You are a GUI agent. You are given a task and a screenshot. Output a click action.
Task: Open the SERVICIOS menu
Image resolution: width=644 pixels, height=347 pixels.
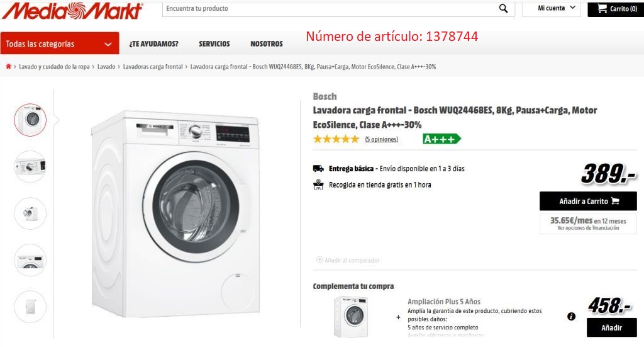[x=214, y=43]
